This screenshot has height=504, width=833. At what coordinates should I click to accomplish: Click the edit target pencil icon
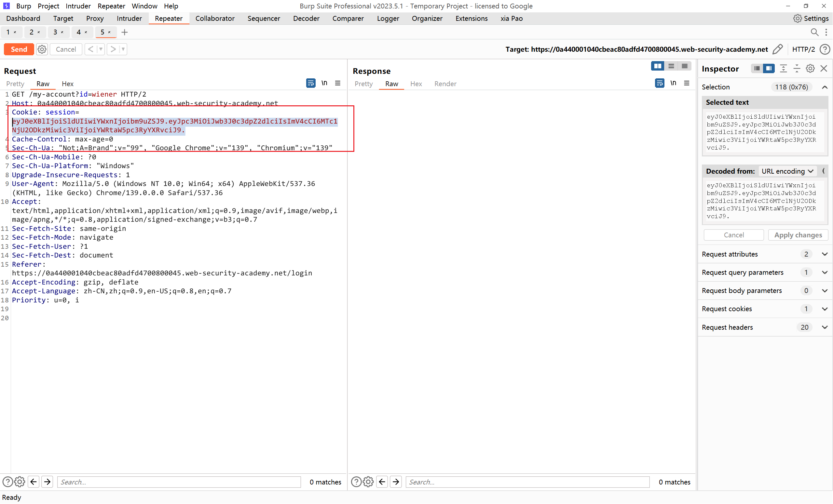[778, 49]
